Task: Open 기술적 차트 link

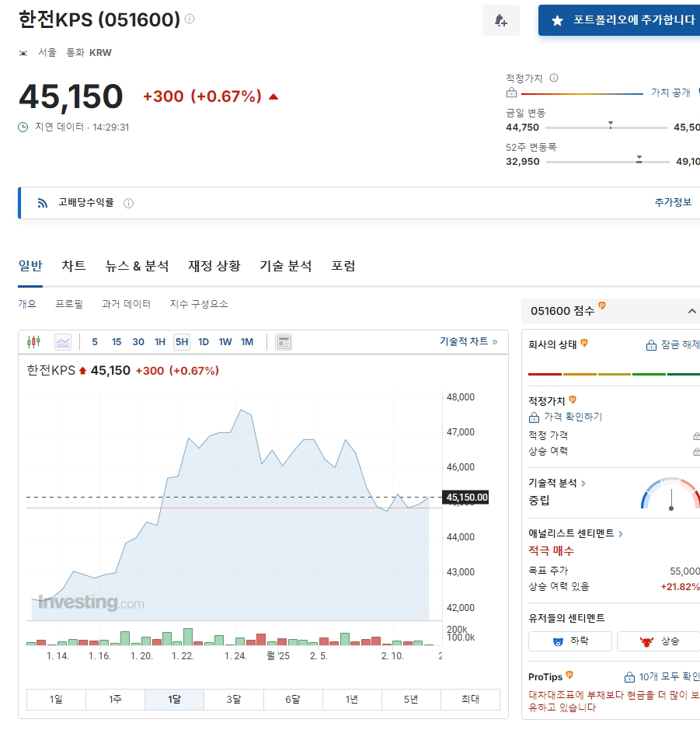Action: 468,341
